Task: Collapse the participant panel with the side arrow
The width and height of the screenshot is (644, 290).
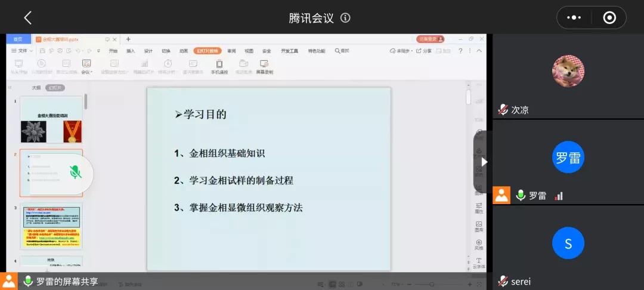Action: click(x=483, y=161)
